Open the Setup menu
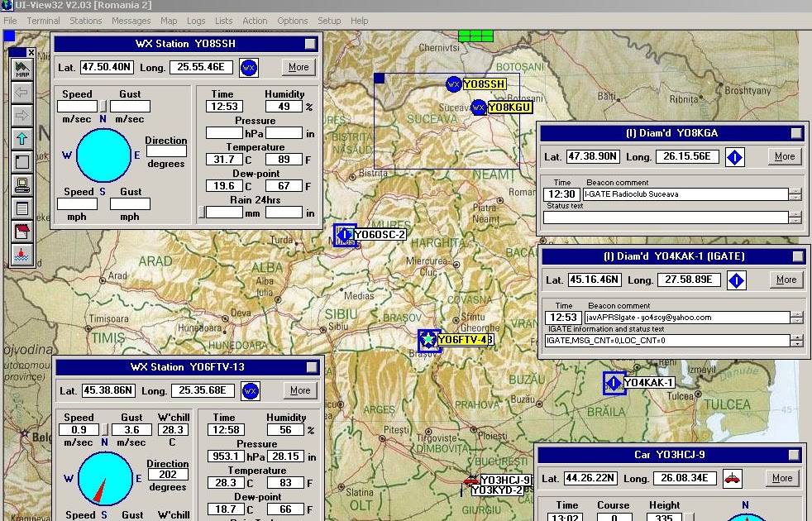Image resolution: width=812 pixels, height=521 pixels. coord(329,21)
